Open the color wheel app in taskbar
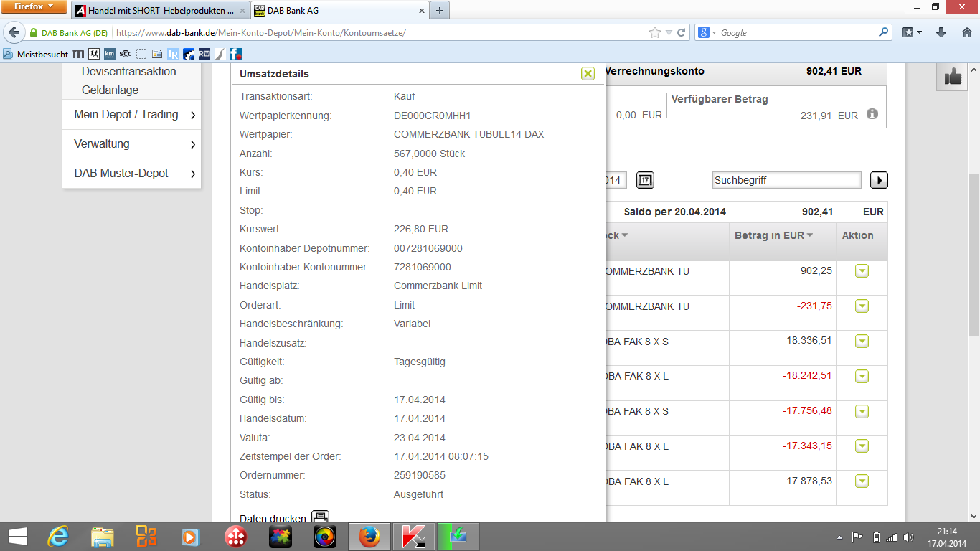This screenshot has width=980, height=551. point(325,537)
